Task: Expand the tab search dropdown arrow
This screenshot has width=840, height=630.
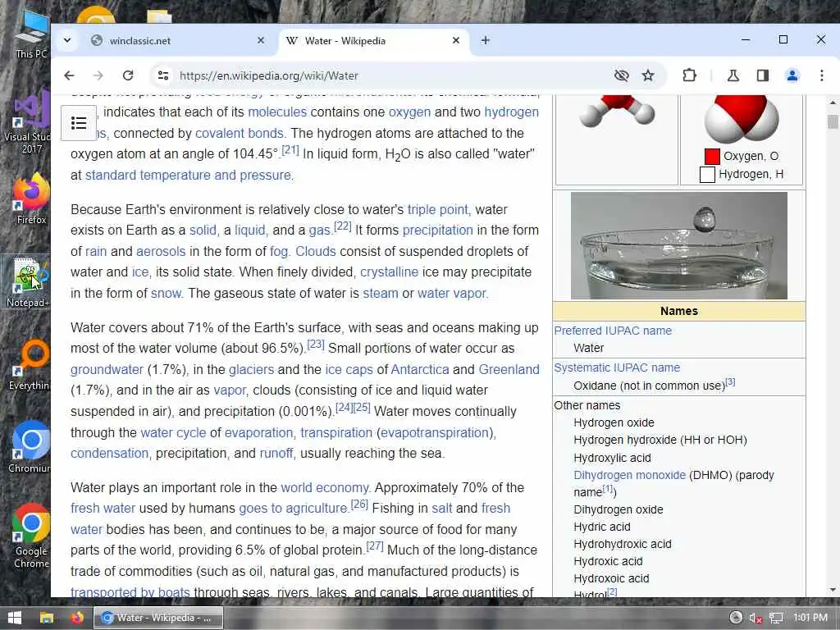Action: pos(67,40)
